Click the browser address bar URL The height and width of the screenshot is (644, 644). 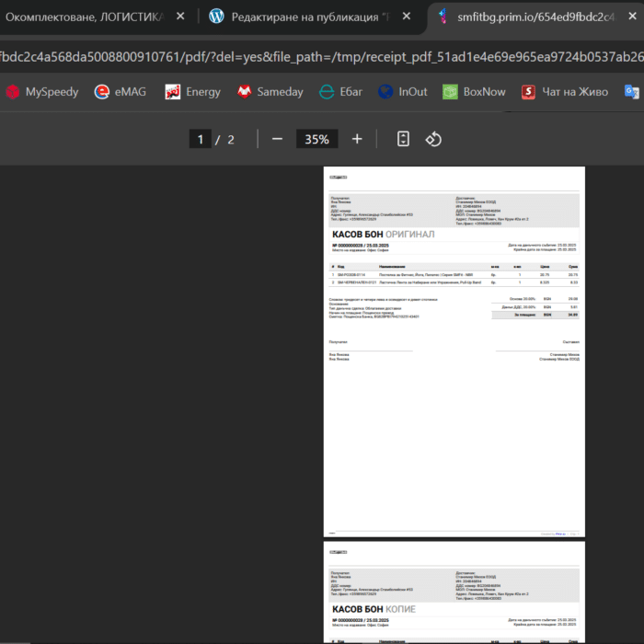tap(322, 57)
